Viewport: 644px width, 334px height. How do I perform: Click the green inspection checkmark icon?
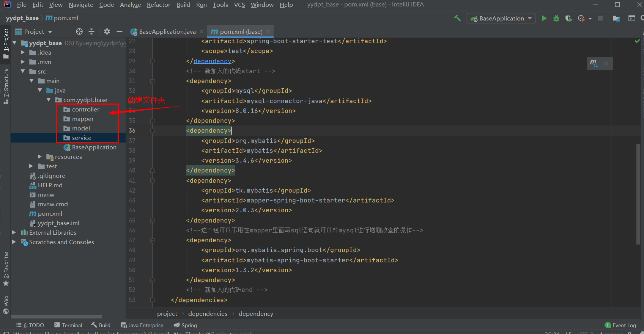(638, 41)
